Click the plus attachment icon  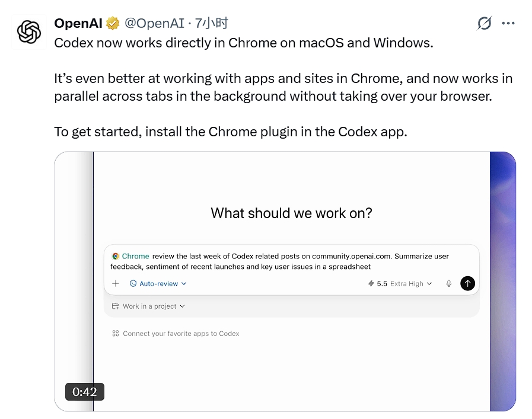(x=116, y=283)
